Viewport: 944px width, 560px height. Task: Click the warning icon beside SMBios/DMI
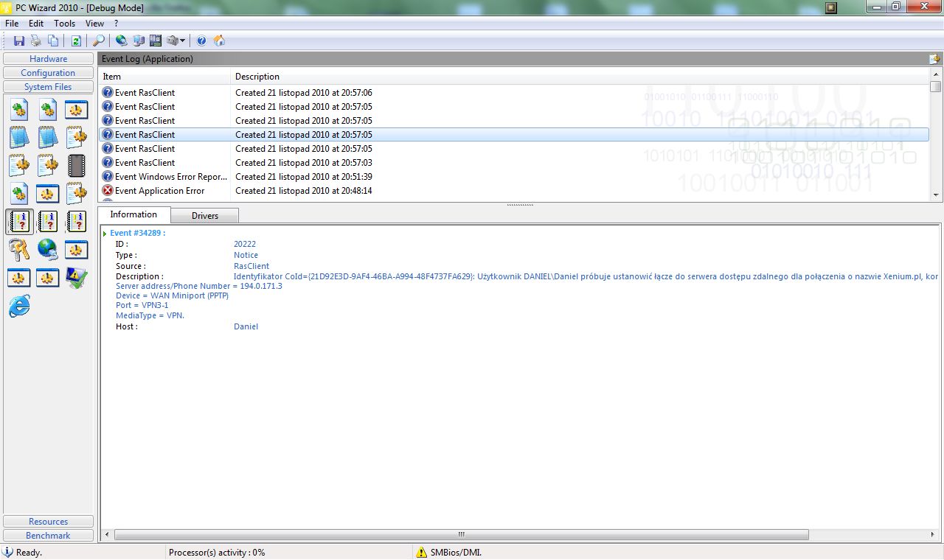tap(421, 552)
